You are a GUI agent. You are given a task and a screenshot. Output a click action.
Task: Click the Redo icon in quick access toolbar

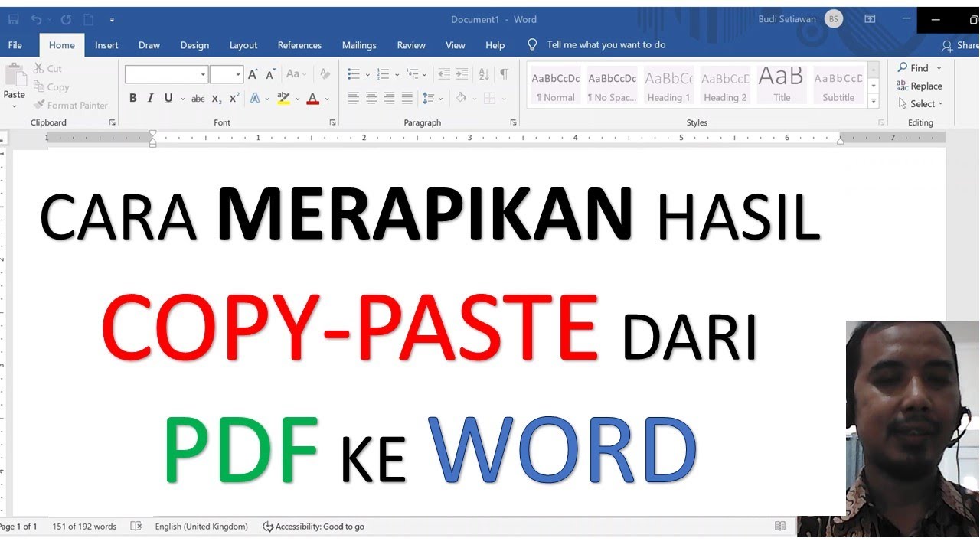66,19
